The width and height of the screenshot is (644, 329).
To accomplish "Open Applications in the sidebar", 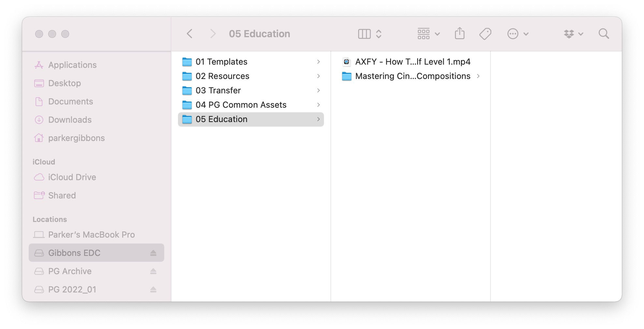I will coord(96,65).
